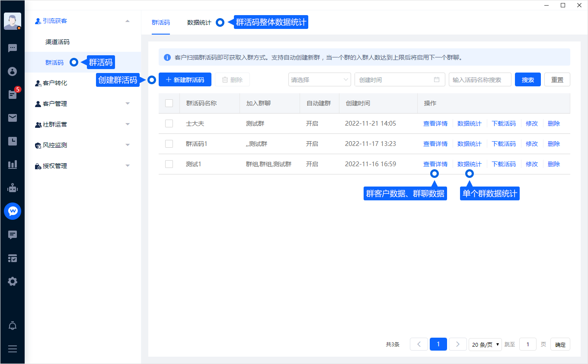
Task: Open the mail envelope icon in sidebar
Action: coord(13,118)
